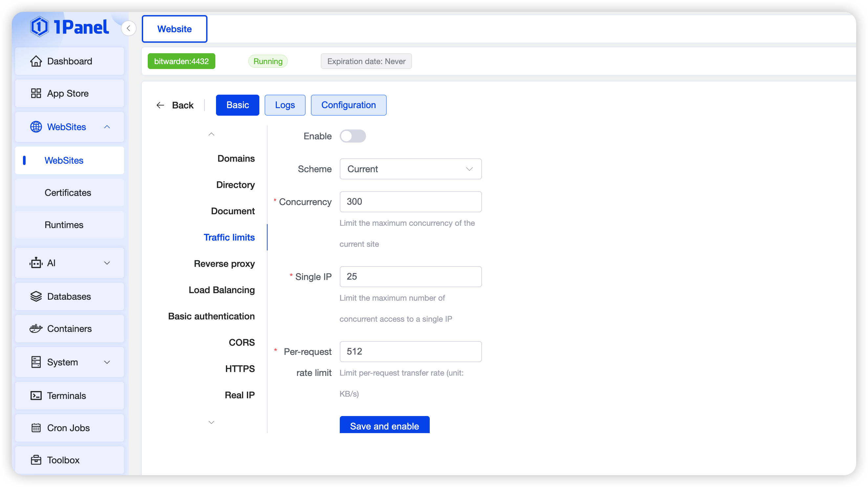Switch to the Logs tab
The height and width of the screenshot is (487, 868).
[285, 105]
